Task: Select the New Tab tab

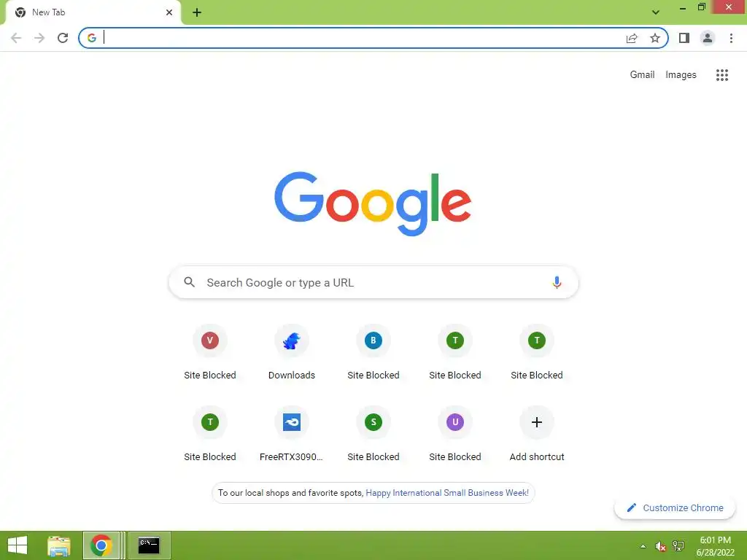Action: tap(93, 12)
